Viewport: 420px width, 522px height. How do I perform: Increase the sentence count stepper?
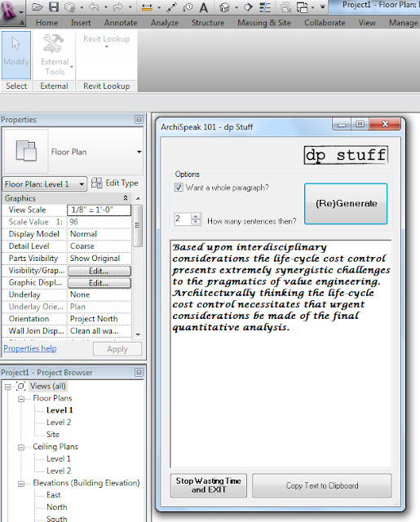(x=196, y=216)
